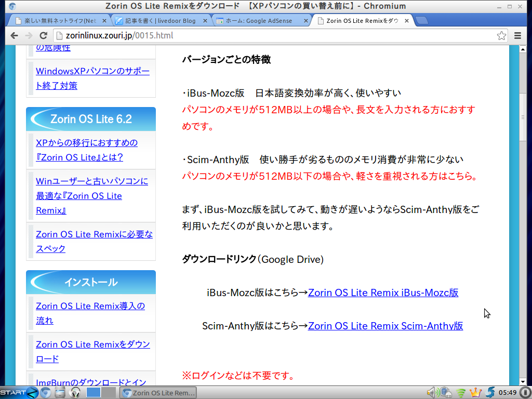Click the page scrollbar up arrow

pyautogui.click(x=523, y=49)
